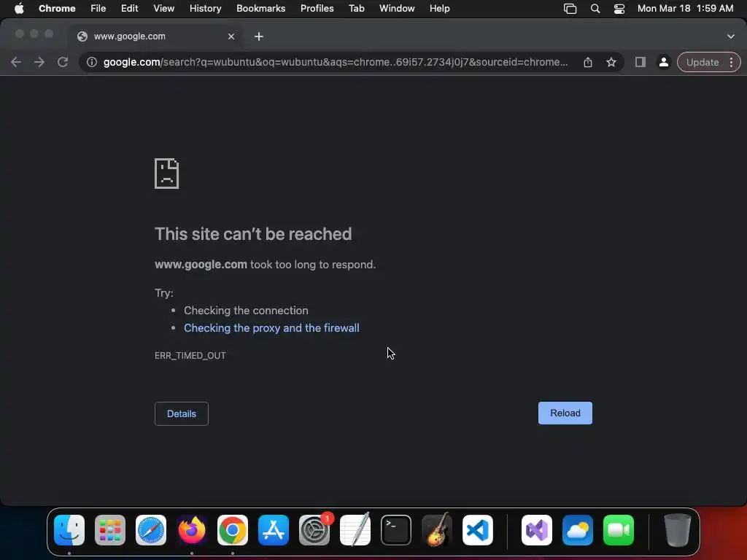
Task: Click the address bar URL field
Action: coord(336,63)
